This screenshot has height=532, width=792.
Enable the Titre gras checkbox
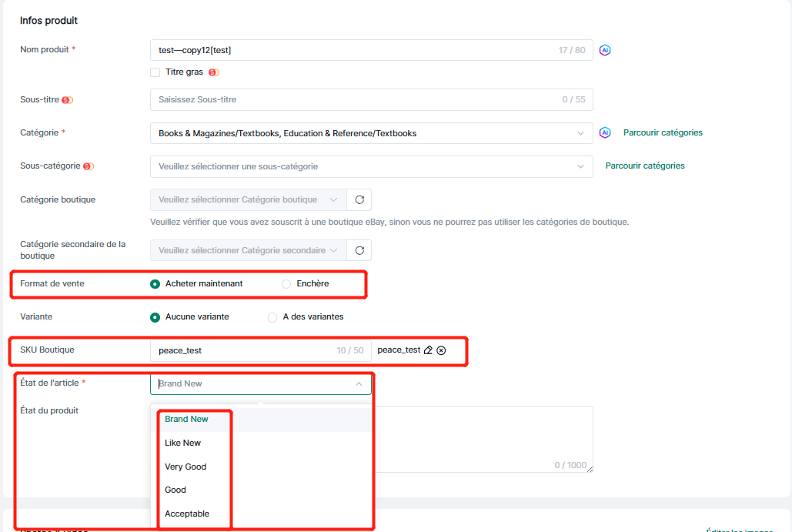(x=155, y=72)
